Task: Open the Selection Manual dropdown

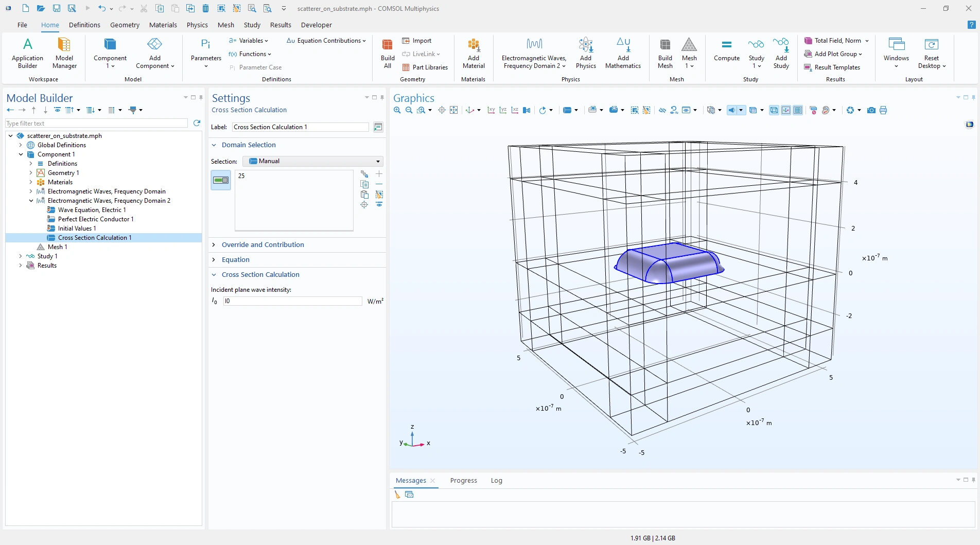Action: click(x=313, y=161)
